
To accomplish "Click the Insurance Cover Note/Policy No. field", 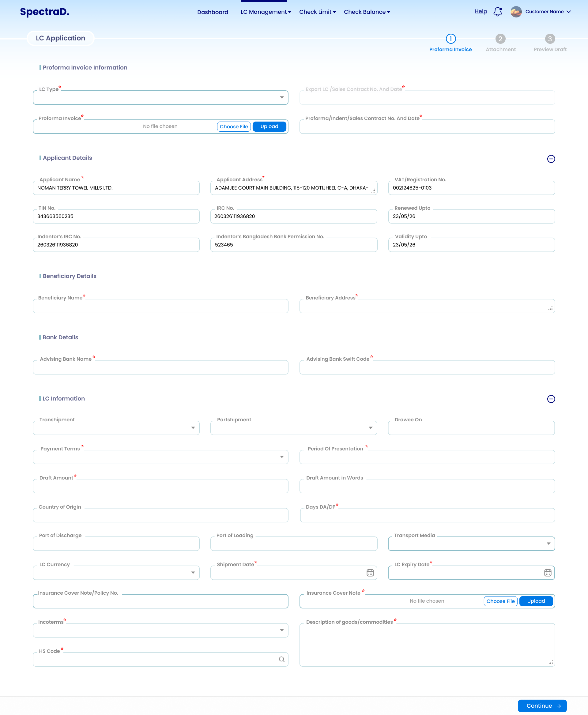I will 160,601.
